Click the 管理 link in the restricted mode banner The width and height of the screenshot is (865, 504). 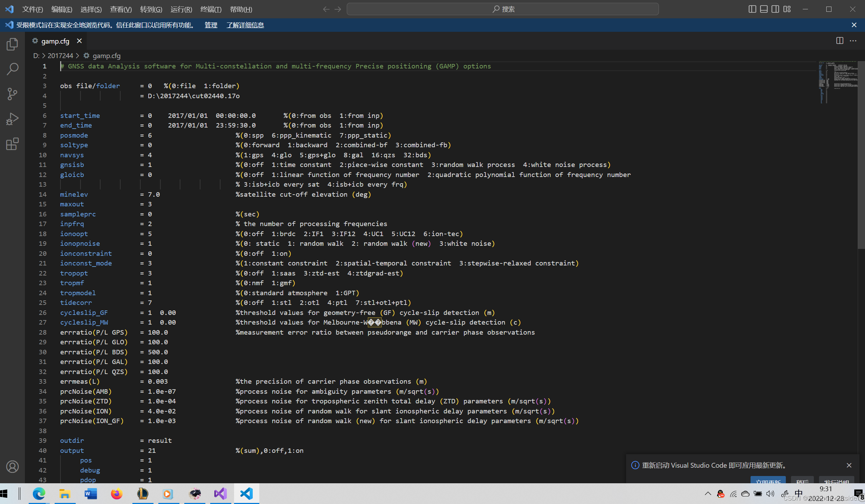pos(211,25)
